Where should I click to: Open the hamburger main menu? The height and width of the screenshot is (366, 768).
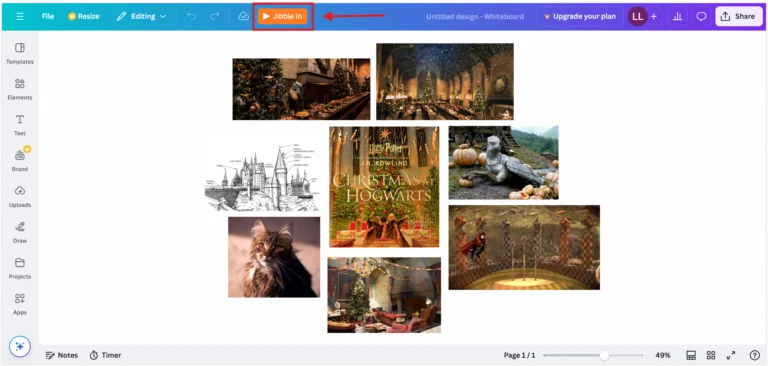tap(20, 16)
